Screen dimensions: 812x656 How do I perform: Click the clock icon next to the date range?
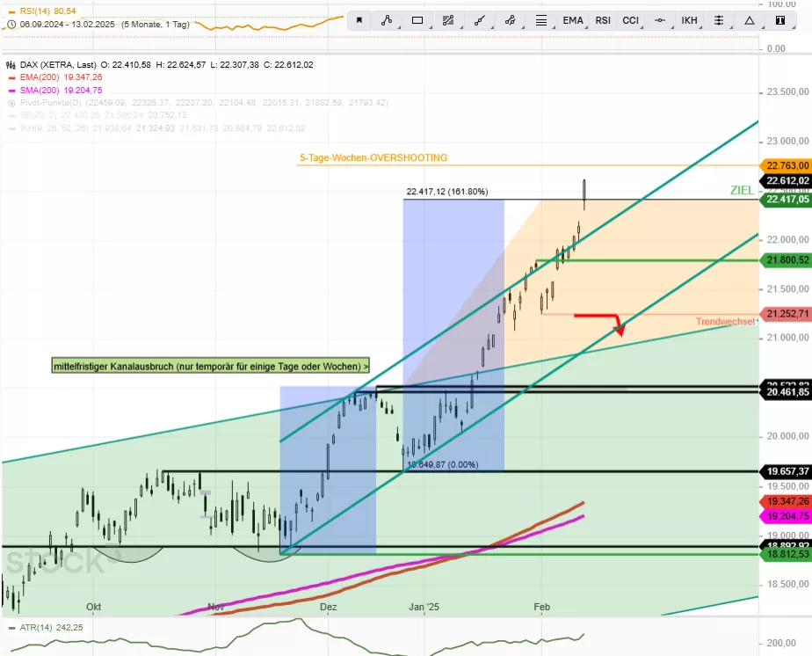[11, 25]
